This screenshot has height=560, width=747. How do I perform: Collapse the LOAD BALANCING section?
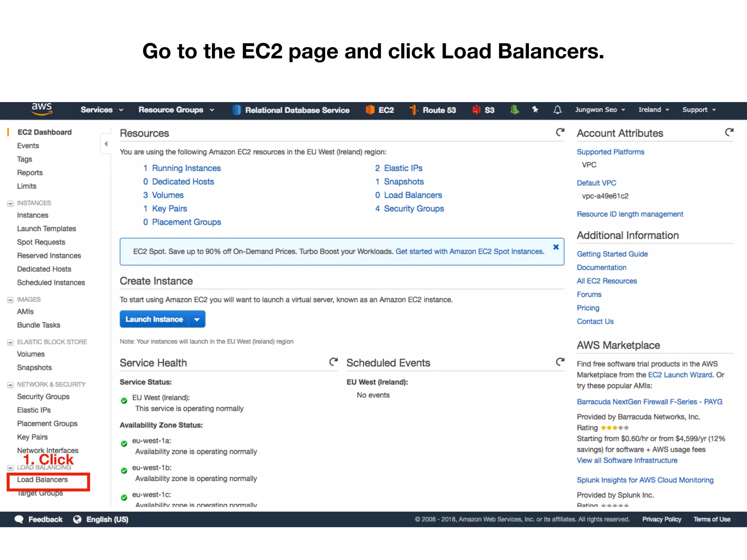(11, 468)
